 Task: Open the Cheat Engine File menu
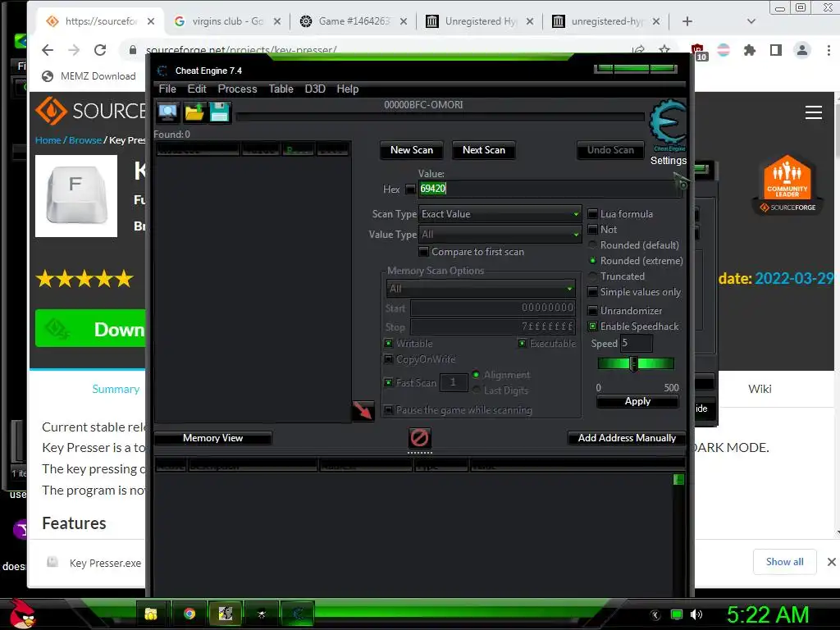pos(167,89)
